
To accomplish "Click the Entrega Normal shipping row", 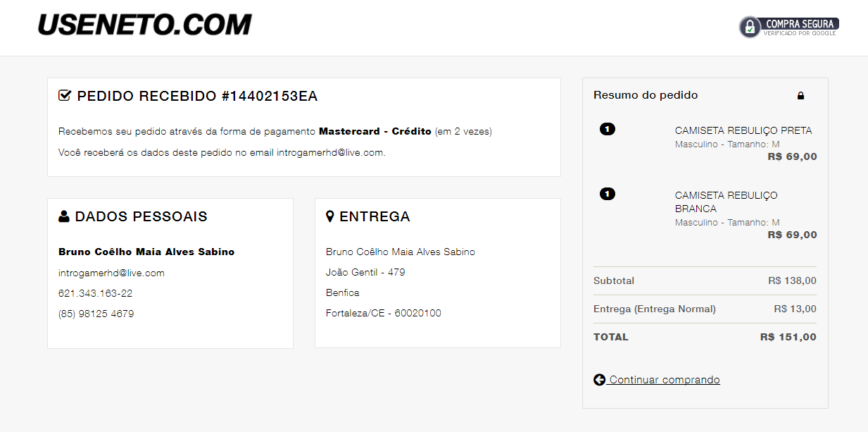I will coord(705,309).
